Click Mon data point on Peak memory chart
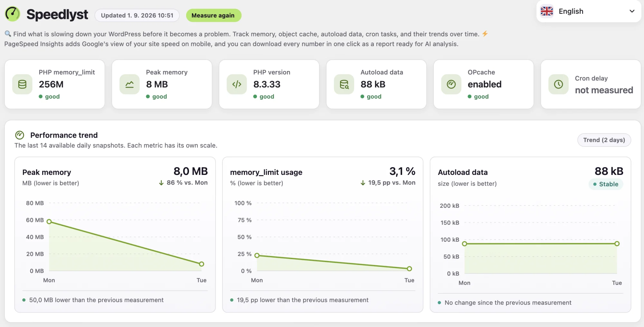The image size is (644, 327). [x=49, y=222]
